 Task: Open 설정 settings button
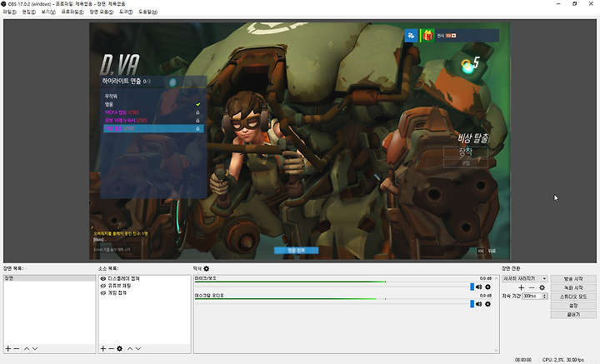tap(573, 306)
